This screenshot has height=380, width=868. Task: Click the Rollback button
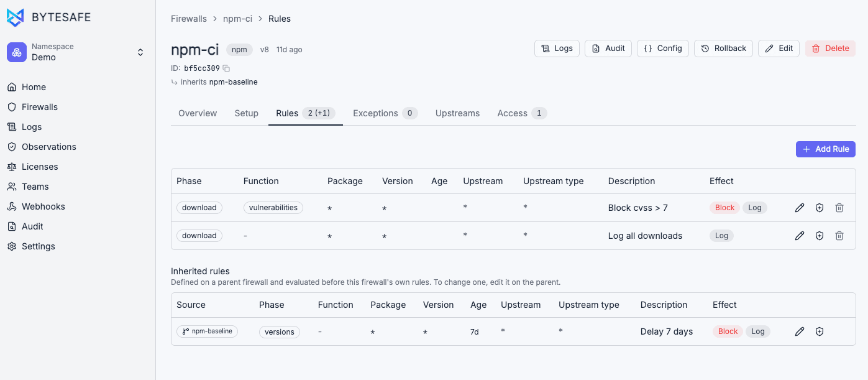click(x=724, y=49)
